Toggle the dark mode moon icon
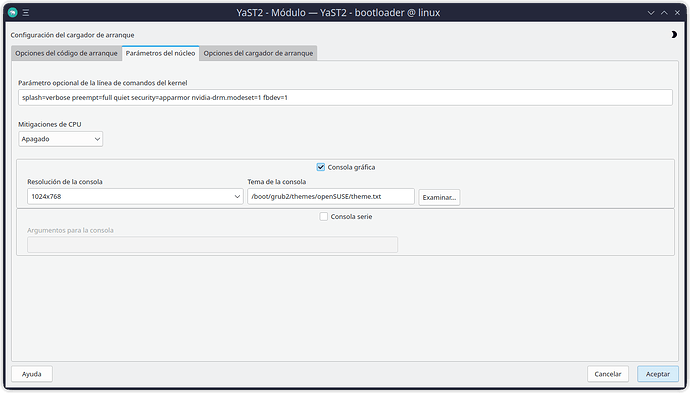This screenshot has height=393, width=690. point(674,35)
